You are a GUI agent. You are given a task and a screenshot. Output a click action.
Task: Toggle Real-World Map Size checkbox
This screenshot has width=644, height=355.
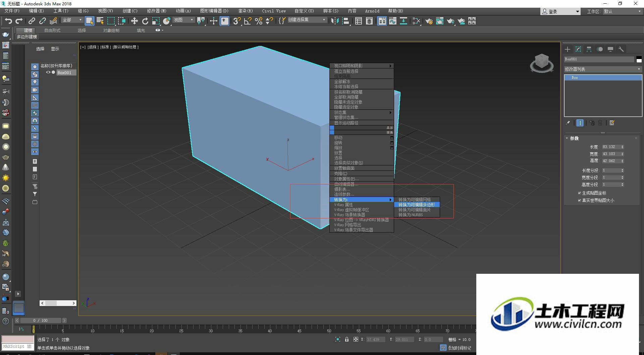point(579,200)
